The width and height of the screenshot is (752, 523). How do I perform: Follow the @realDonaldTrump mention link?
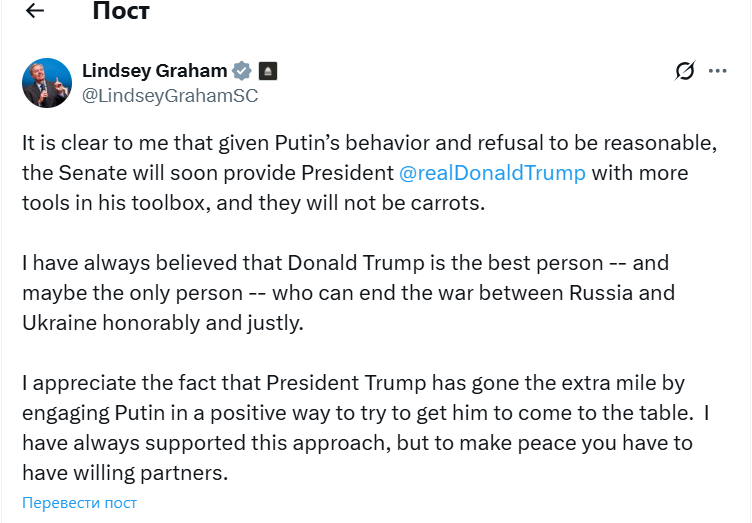[x=492, y=172]
